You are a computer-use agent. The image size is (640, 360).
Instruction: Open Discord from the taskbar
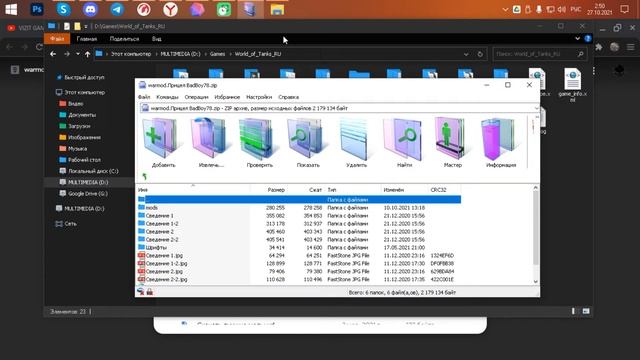90,9
